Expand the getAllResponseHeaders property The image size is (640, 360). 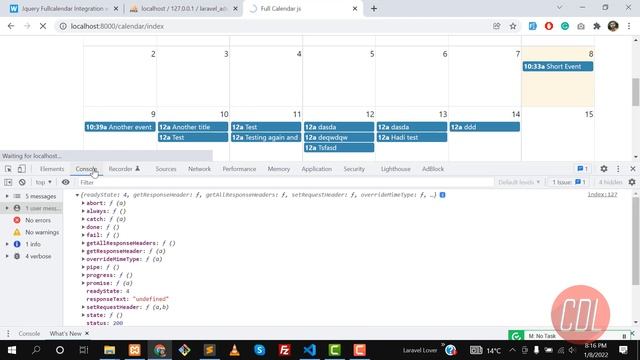83,243
